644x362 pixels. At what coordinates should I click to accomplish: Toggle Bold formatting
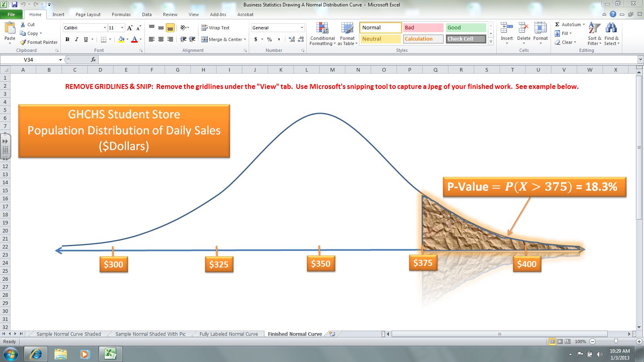click(x=67, y=39)
